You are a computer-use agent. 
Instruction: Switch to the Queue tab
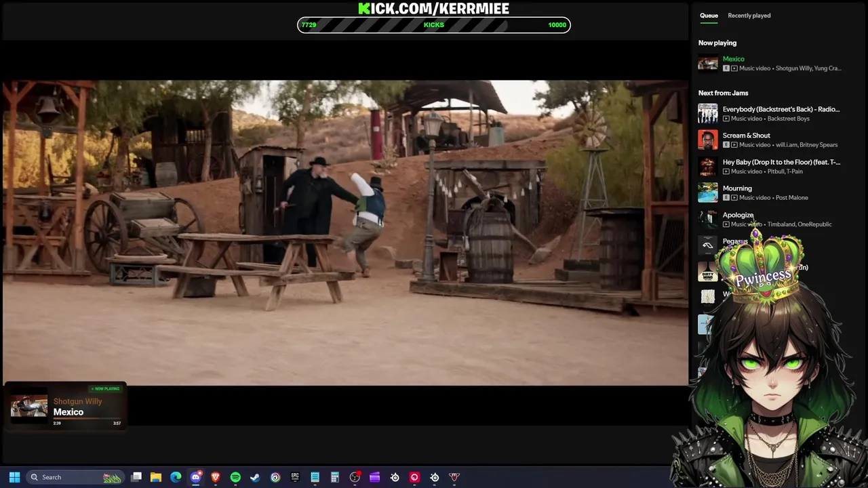point(709,16)
